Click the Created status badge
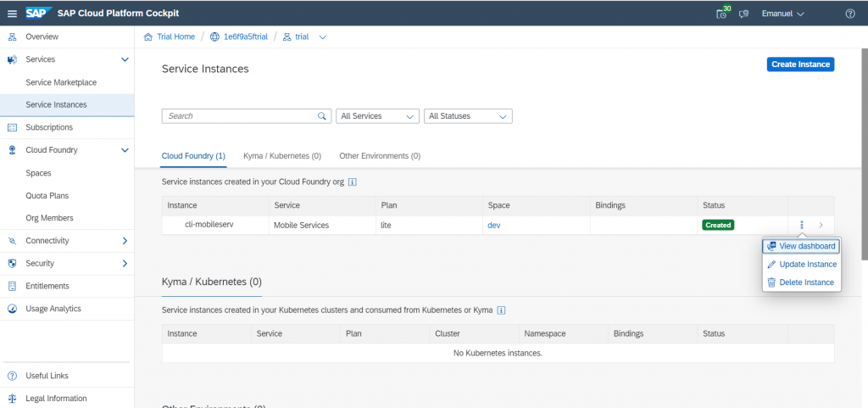Viewport: 868px width, 408px height. click(718, 226)
